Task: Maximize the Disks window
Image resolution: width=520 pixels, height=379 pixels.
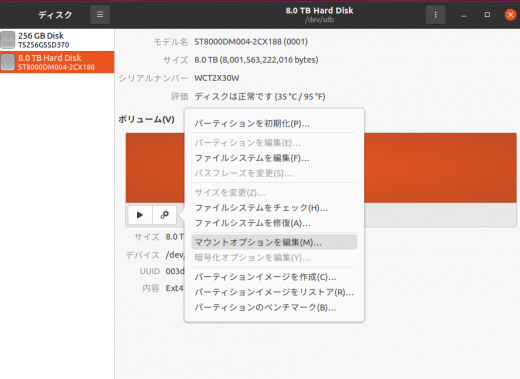Action: pos(487,15)
